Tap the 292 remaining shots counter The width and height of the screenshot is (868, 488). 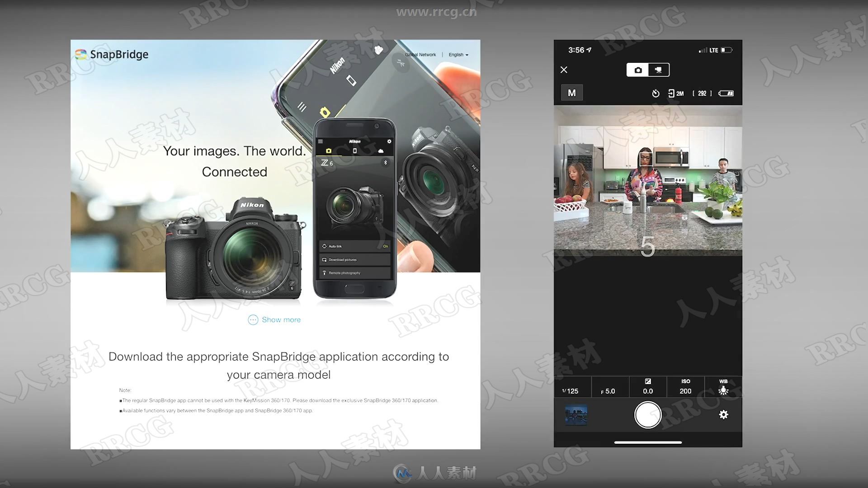point(702,94)
